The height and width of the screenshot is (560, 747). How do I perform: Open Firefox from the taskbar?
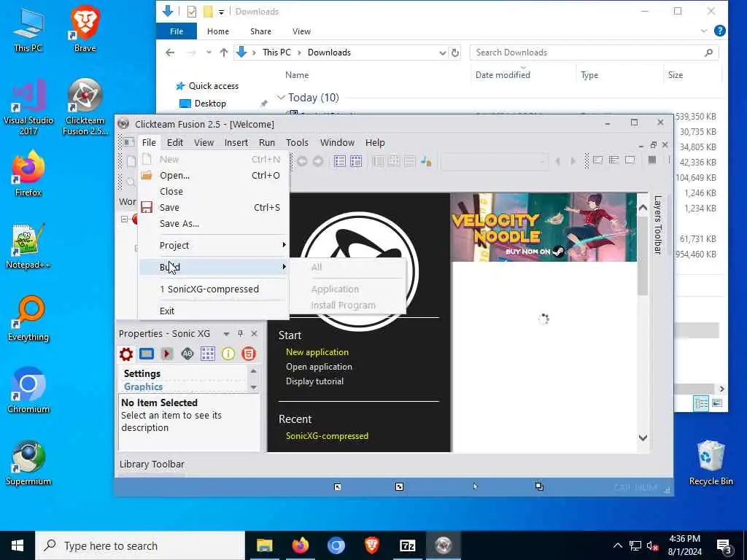pos(300,545)
